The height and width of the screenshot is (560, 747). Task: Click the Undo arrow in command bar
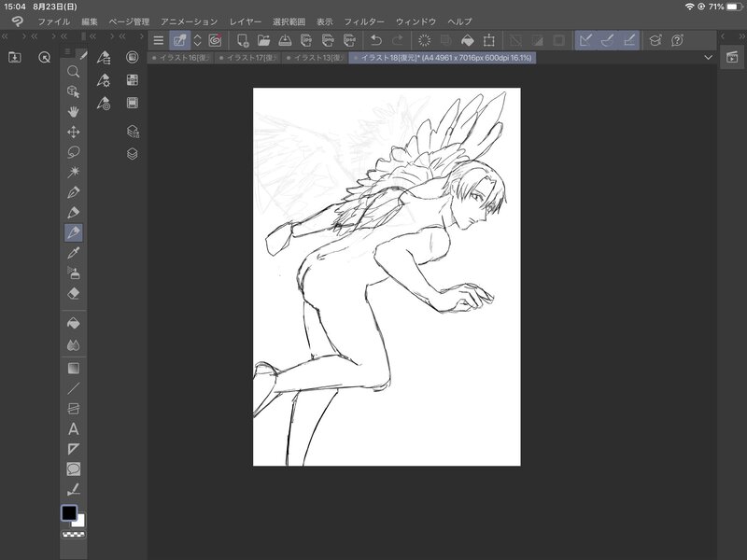coord(376,40)
